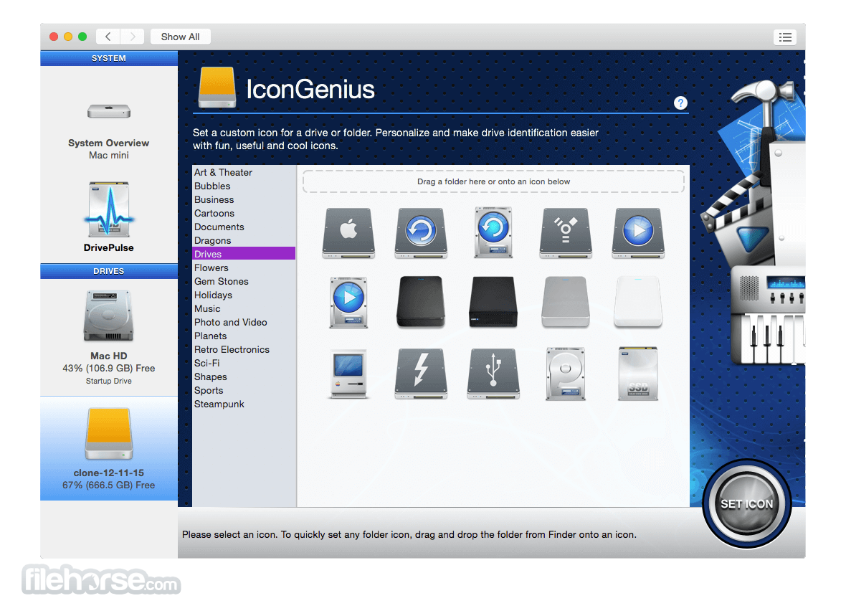Screen dimensions: 846x616
Task: Click the SYSTEM section header
Action: click(x=108, y=58)
